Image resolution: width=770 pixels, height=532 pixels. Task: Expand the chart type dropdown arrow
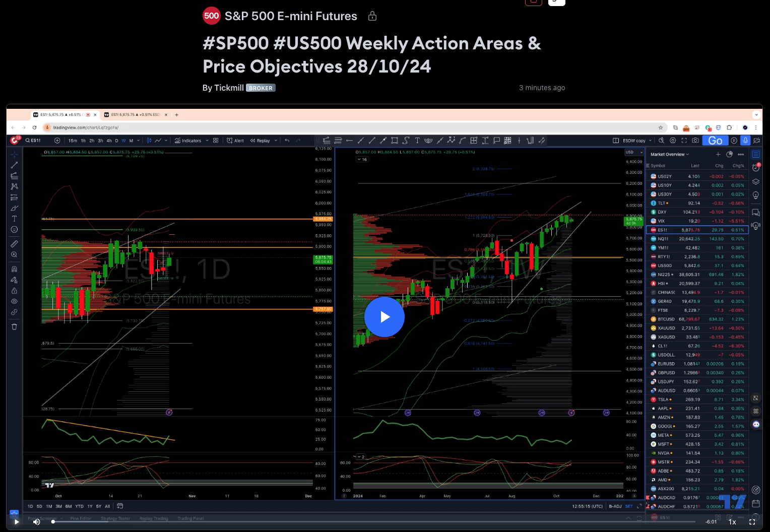point(166,141)
